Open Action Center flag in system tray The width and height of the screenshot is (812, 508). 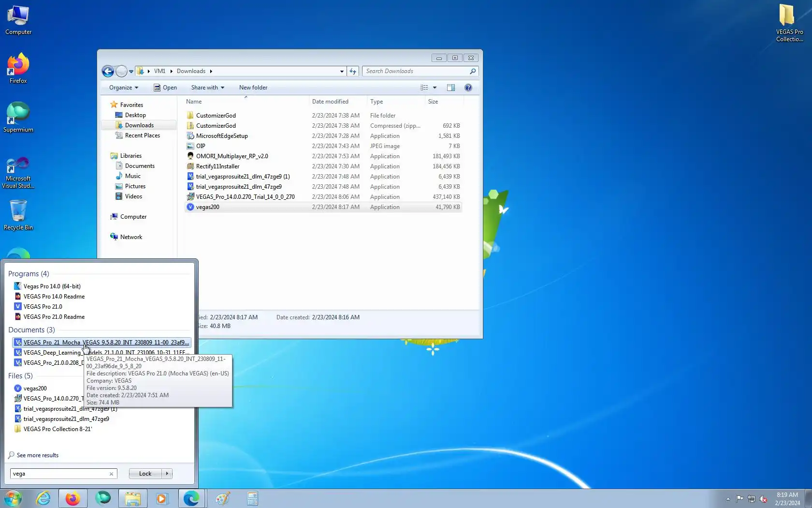(x=740, y=499)
